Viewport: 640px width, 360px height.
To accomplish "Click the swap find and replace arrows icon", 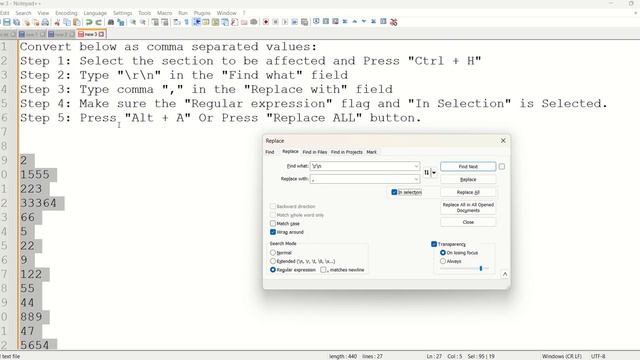I will point(427,173).
